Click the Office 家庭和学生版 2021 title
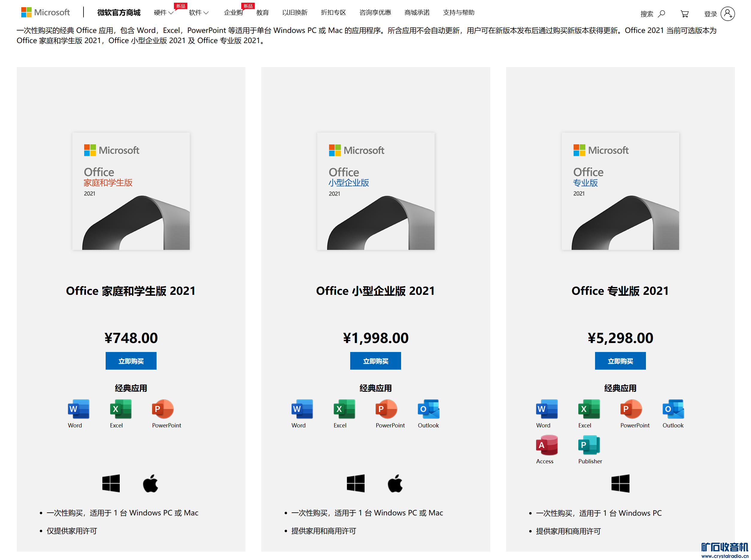751x560 pixels. (131, 291)
